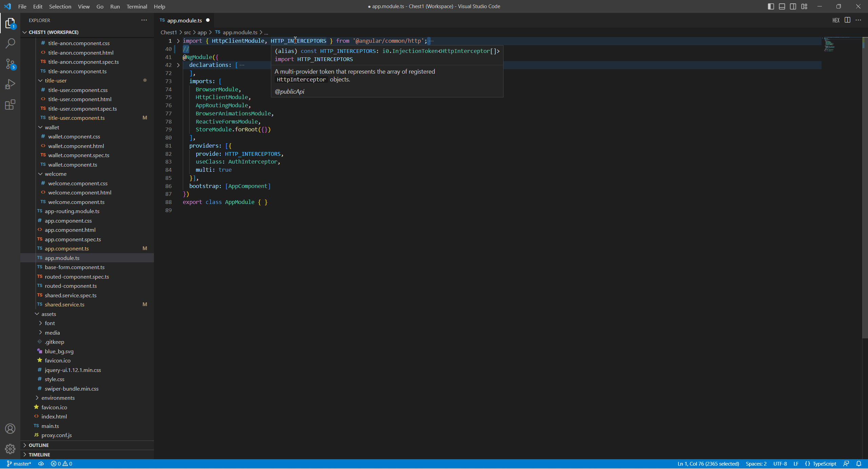Toggle the secondary side bar layout button
868x469 pixels.
(x=793, y=6)
